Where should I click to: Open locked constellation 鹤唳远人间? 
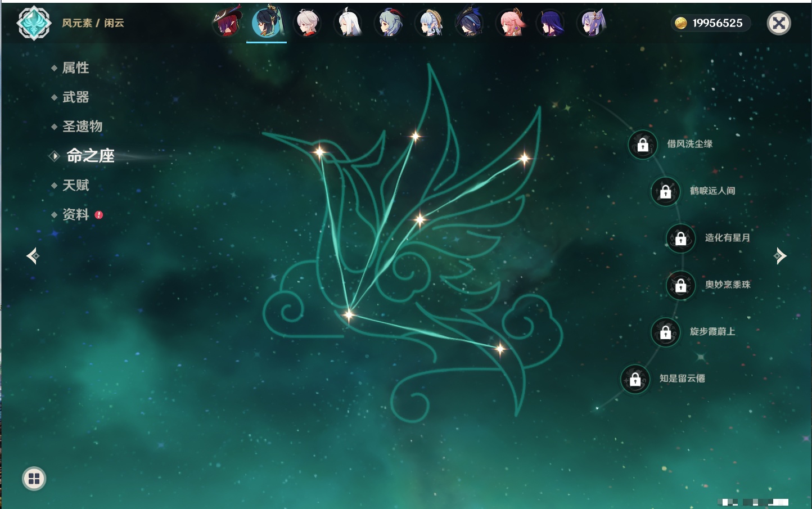665,191
